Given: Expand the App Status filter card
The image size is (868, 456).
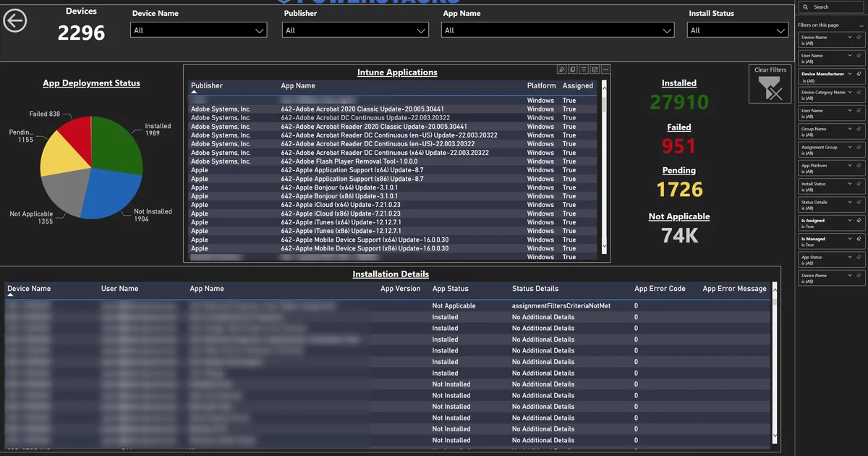Looking at the screenshot, I should tap(851, 257).
